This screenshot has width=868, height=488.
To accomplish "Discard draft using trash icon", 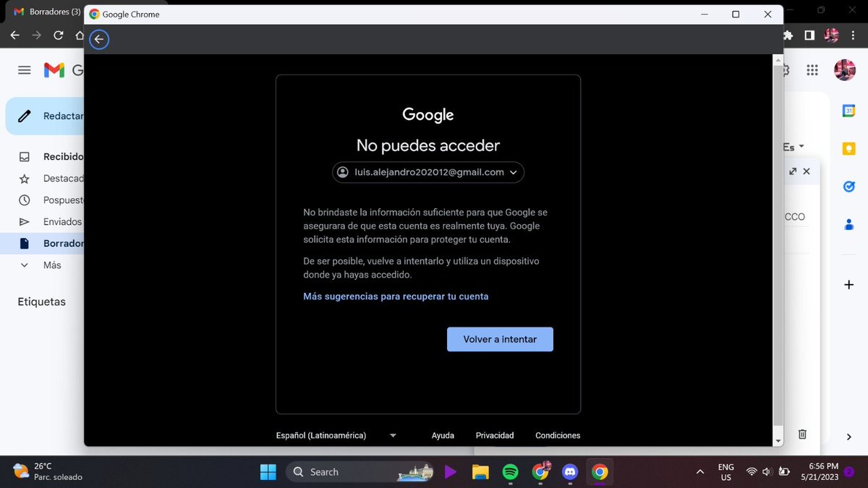I will (802, 434).
